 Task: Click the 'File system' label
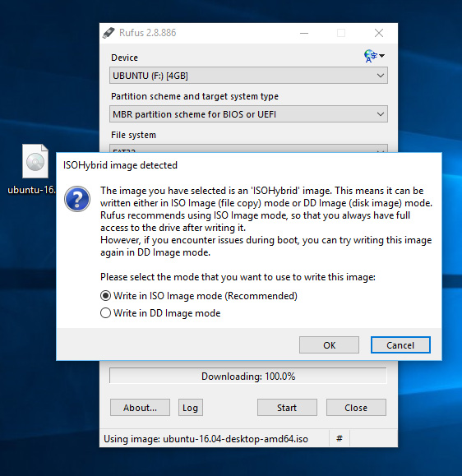click(x=133, y=135)
